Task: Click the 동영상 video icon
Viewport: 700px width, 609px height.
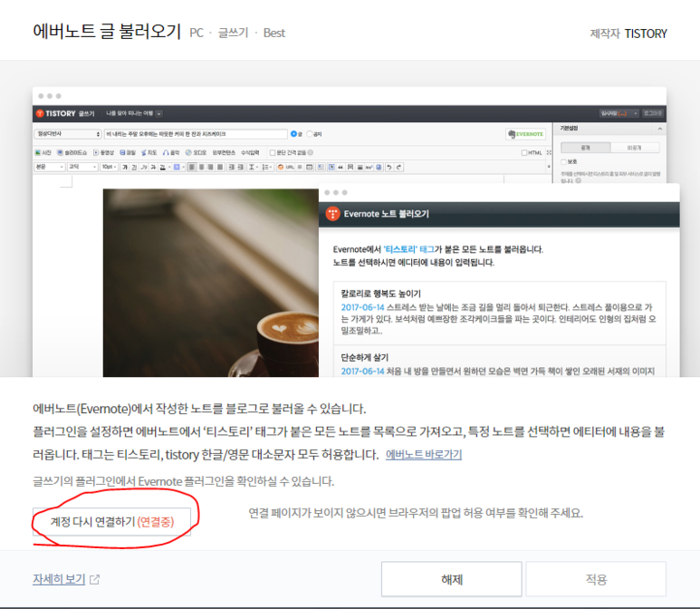Action: tap(103, 153)
